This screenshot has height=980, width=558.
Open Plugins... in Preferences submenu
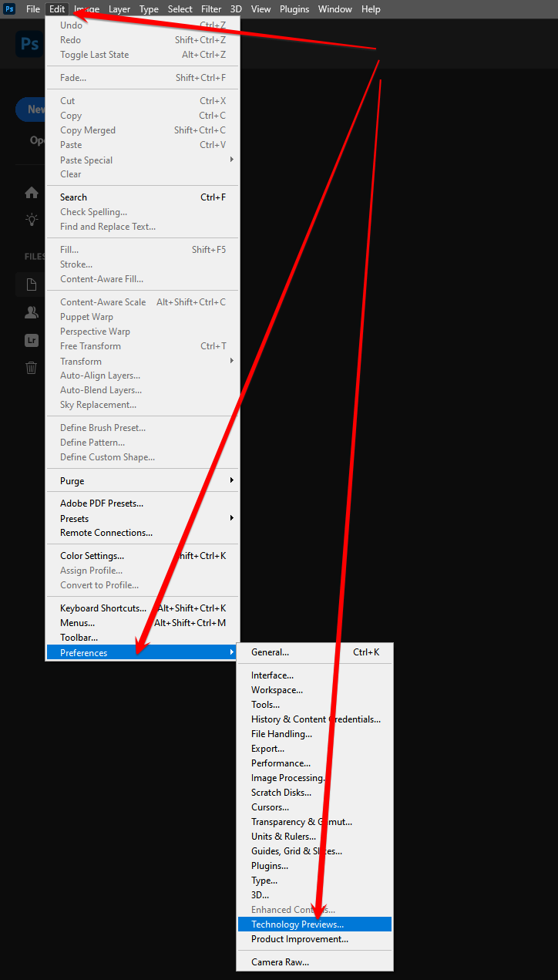[314, 866]
